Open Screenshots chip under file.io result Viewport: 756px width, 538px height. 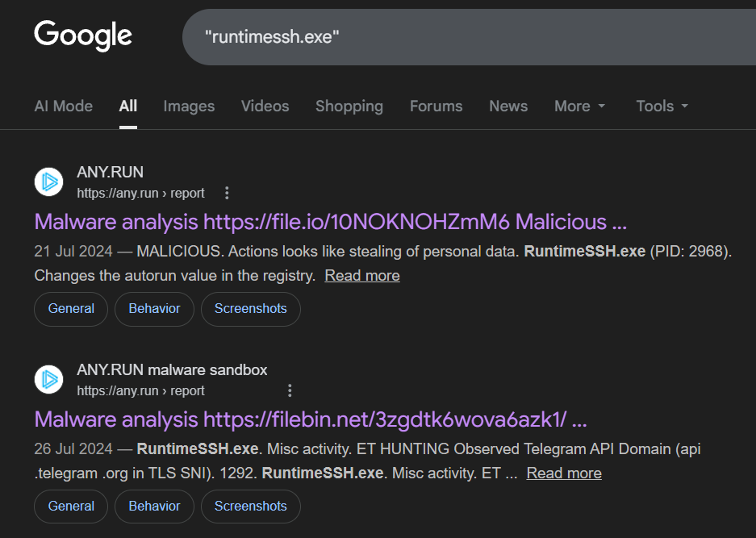251,309
